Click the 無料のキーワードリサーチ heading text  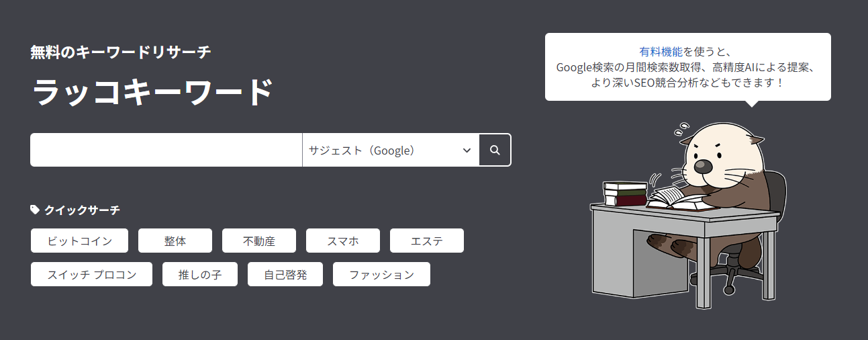[x=121, y=52]
